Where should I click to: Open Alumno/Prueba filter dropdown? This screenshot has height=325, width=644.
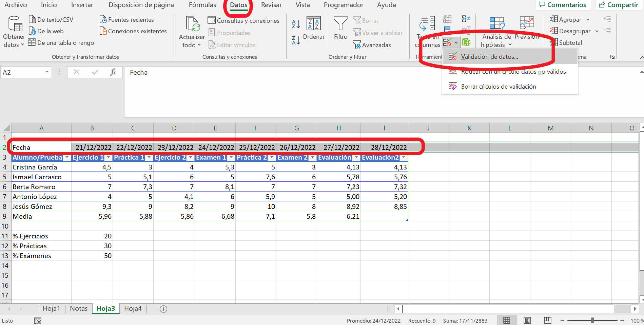(x=67, y=158)
